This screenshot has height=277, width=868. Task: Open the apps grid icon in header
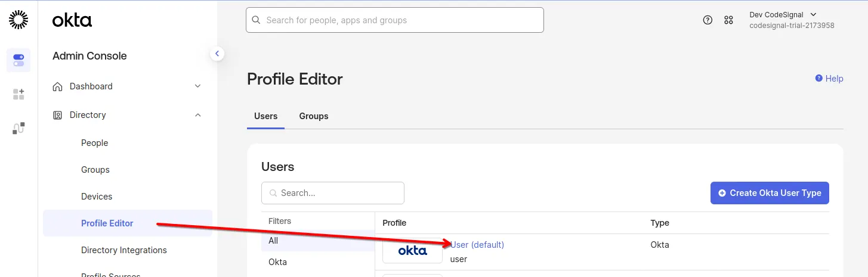tap(728, 20)
